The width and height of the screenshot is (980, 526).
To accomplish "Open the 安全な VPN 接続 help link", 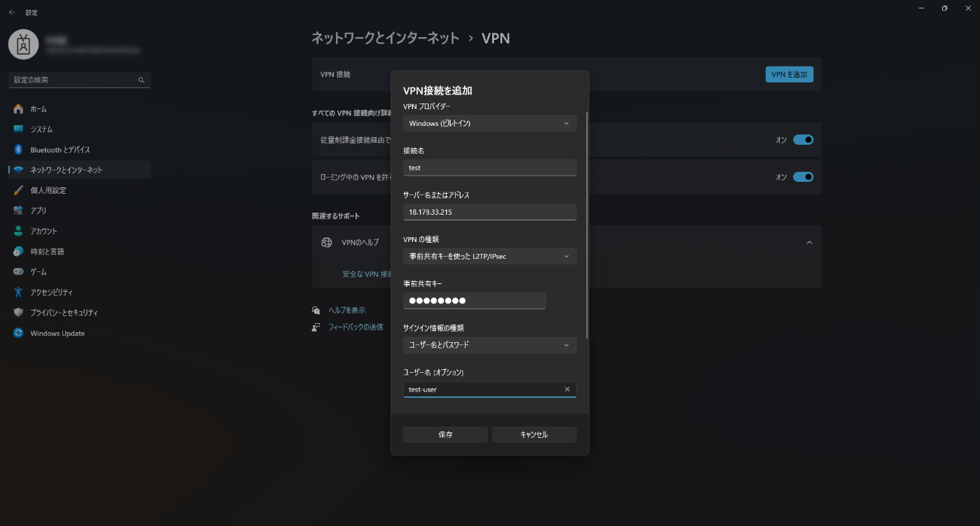I will pyautogui.click(x=366, y=274).
